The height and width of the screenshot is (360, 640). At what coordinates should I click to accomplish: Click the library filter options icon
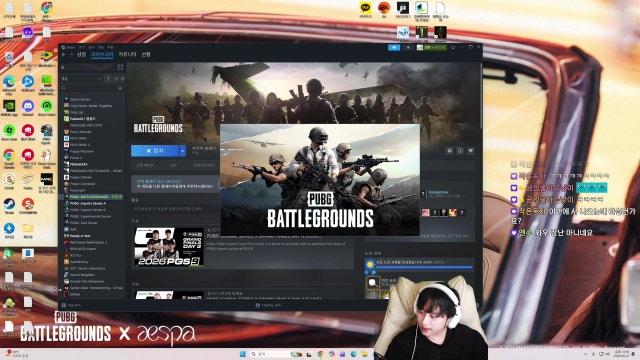click(x=120, y=88)
